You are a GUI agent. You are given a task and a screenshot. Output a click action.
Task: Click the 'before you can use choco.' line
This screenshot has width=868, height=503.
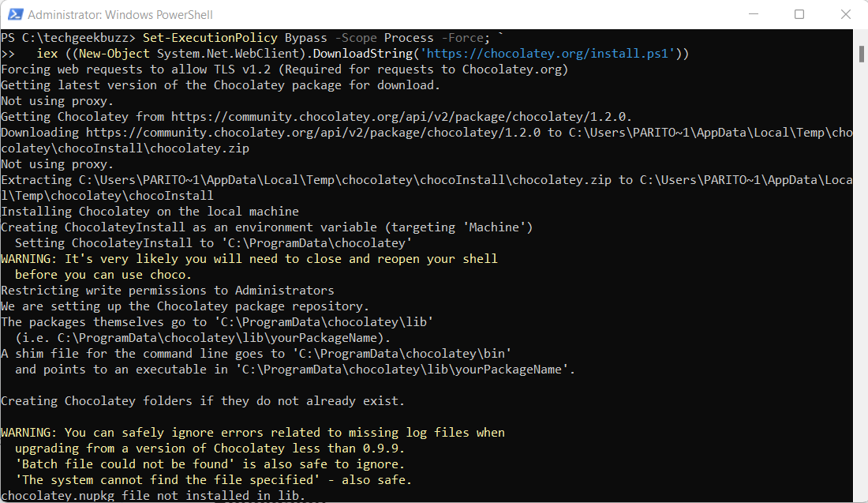(x=103, y=275)
